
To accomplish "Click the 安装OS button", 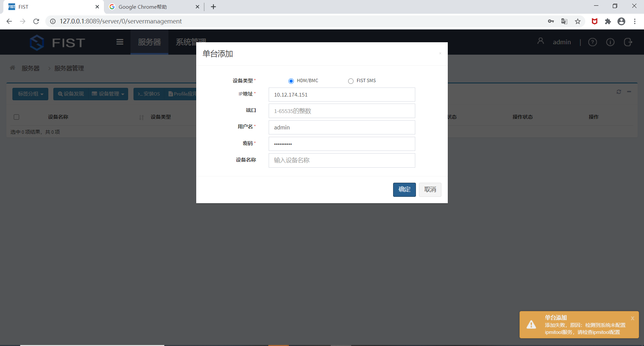I will click(149, 94).
